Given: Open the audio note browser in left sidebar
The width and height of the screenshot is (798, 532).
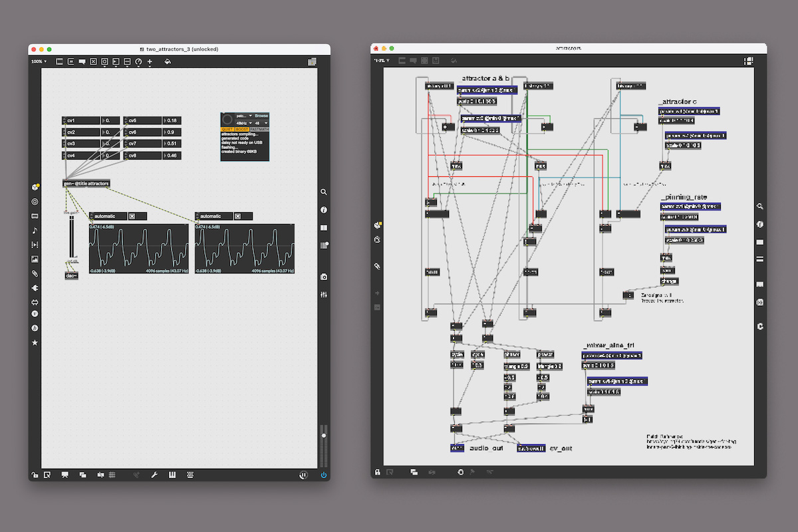Looking at the screenshot, I should pyautogui.click(x=35, y=230).
